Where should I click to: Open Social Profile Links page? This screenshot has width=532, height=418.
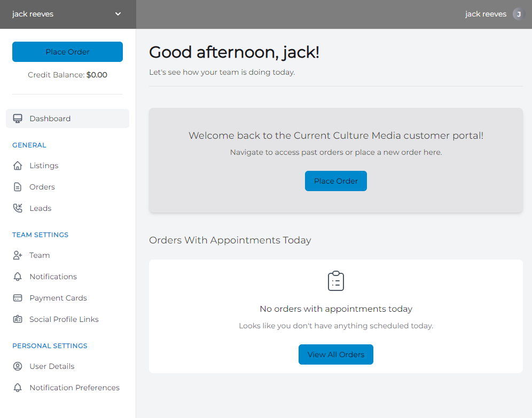click(x=67, y=319)
